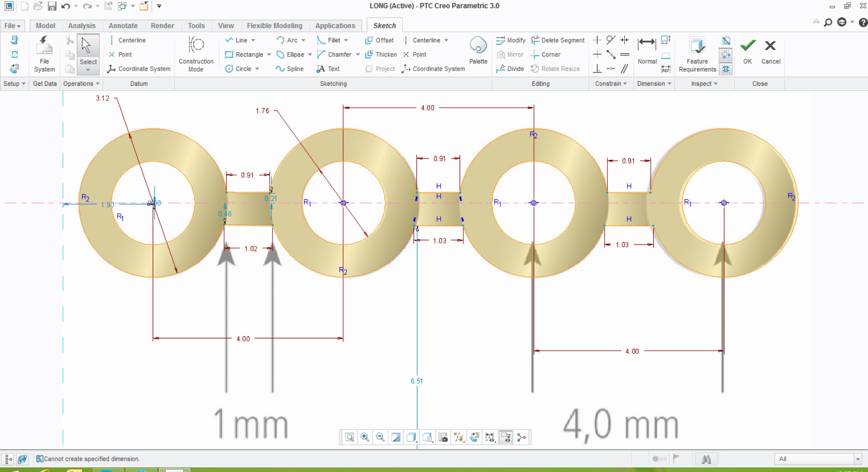The height and width of the screenshot is (472, 868).
Task: Click Zoom Out in graphics toolbar
Action: point(380,437)
